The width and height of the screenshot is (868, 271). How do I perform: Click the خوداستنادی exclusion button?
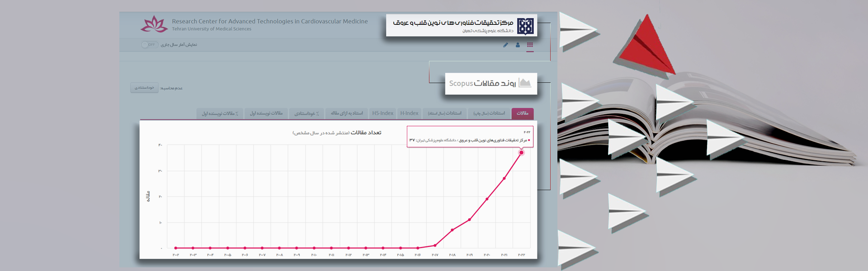coord(144,88)
